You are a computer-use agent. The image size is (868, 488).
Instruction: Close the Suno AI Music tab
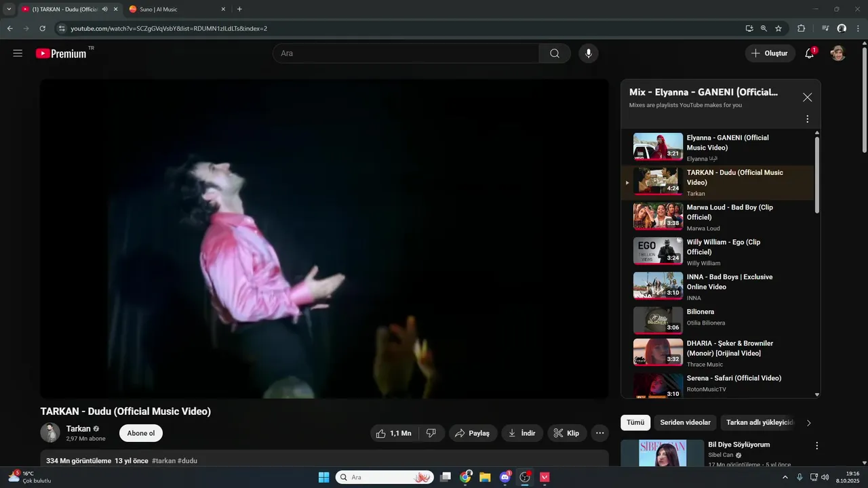[223, 9]
